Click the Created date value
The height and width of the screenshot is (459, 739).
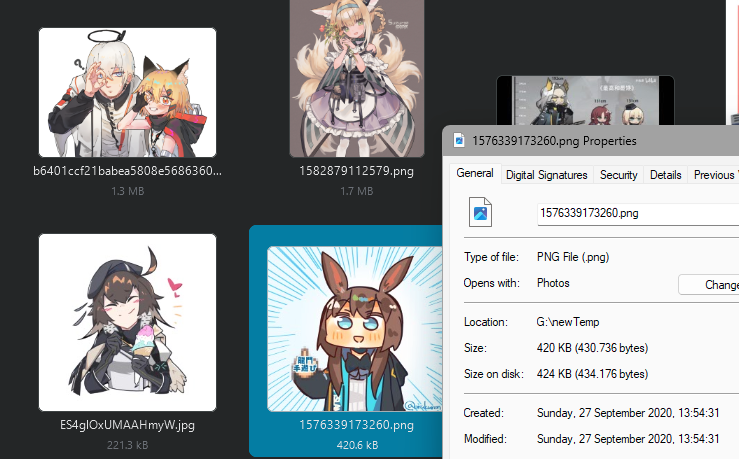click(x=628, y=413)
